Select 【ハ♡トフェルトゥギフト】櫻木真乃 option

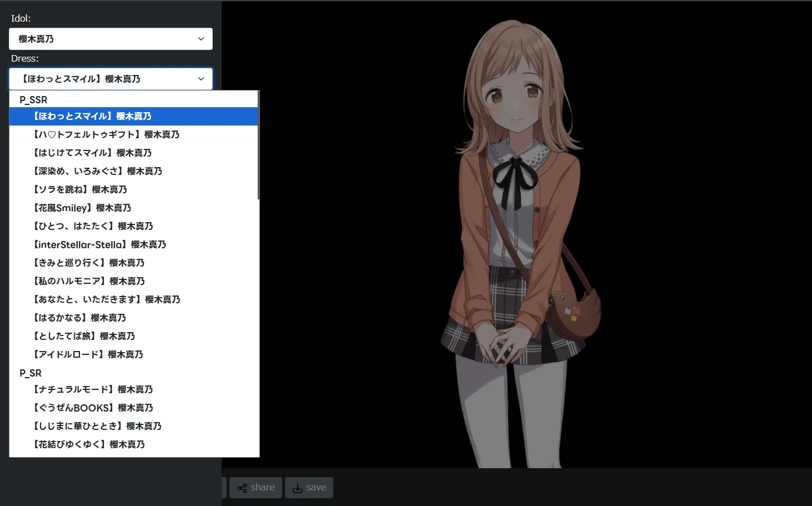tap(106, 134)
